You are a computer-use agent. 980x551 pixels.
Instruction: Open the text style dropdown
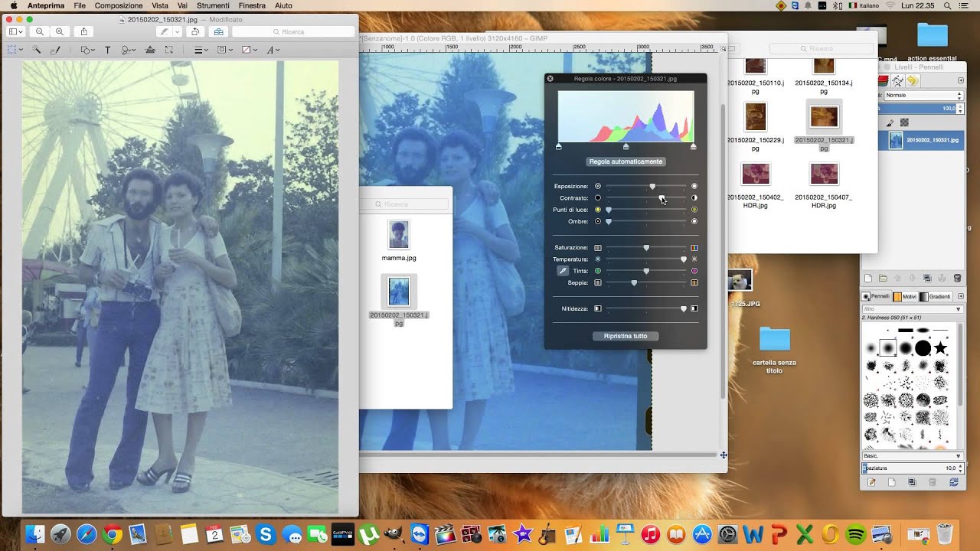(x=273, y=50)
